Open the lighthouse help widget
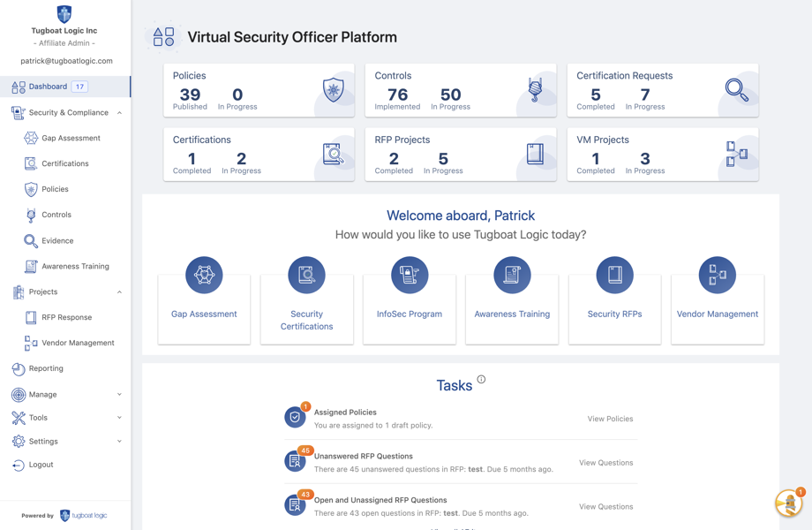 click(789, 503)
